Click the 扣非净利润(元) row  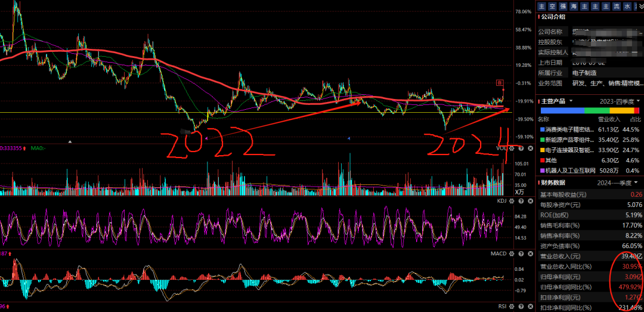(590, 297)
